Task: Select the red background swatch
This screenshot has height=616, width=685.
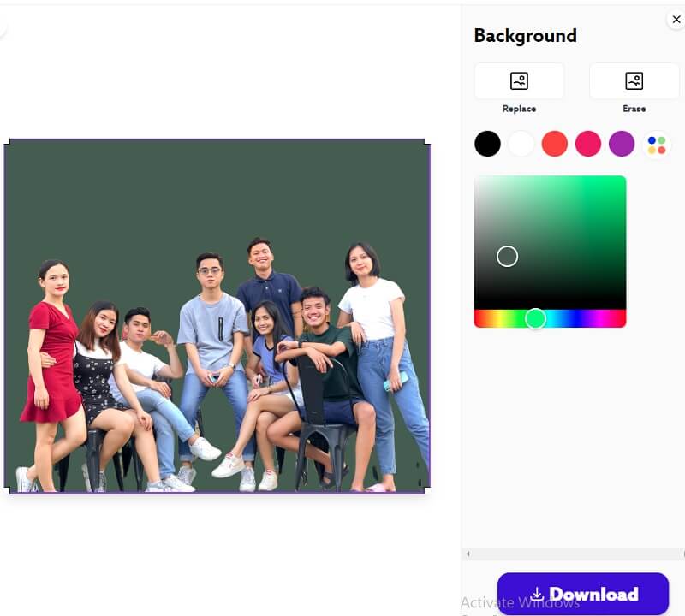Action: pyautogui.click(x=554, y=144)
